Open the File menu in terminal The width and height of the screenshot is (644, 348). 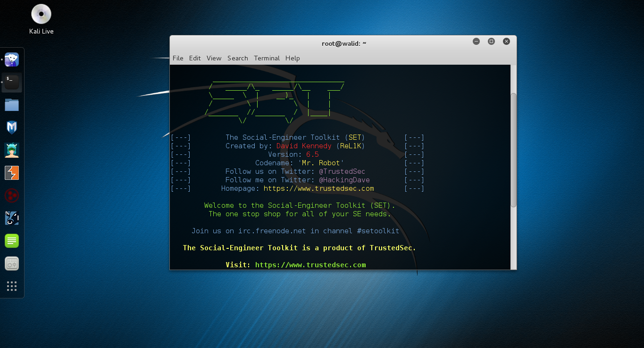tap(178, 58)
